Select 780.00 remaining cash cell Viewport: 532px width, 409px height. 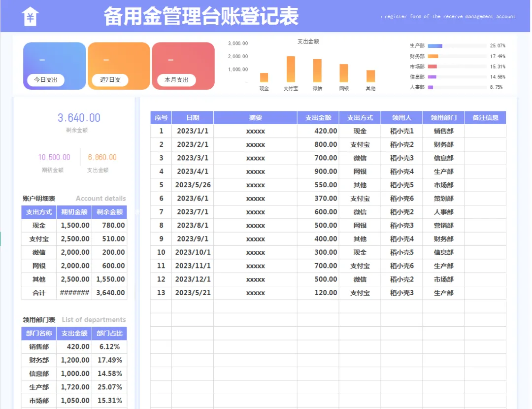(109, 225)
